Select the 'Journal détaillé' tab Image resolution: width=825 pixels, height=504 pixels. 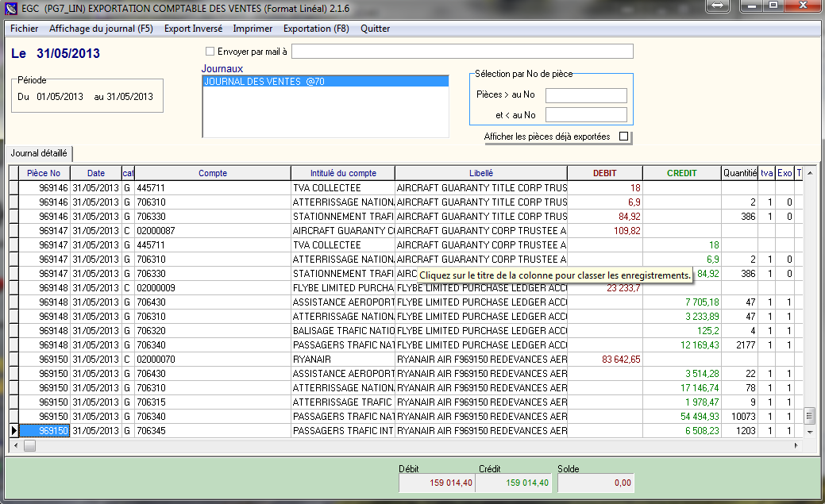pyautogui.click(x=39, y=154)
